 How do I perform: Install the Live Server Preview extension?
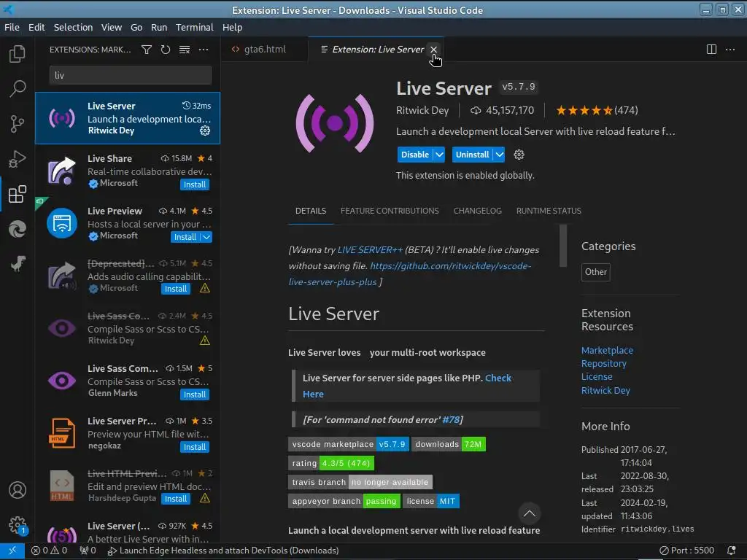click(195, 447)
